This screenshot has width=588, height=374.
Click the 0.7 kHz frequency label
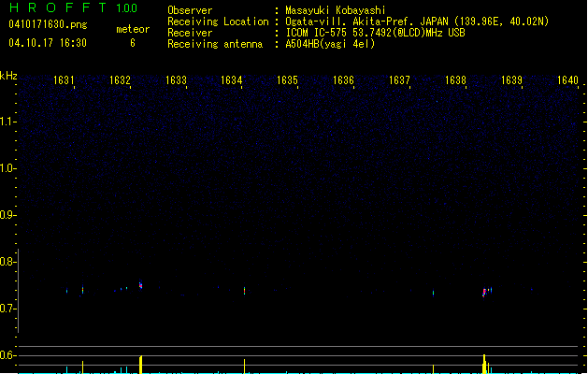(7, 309)
